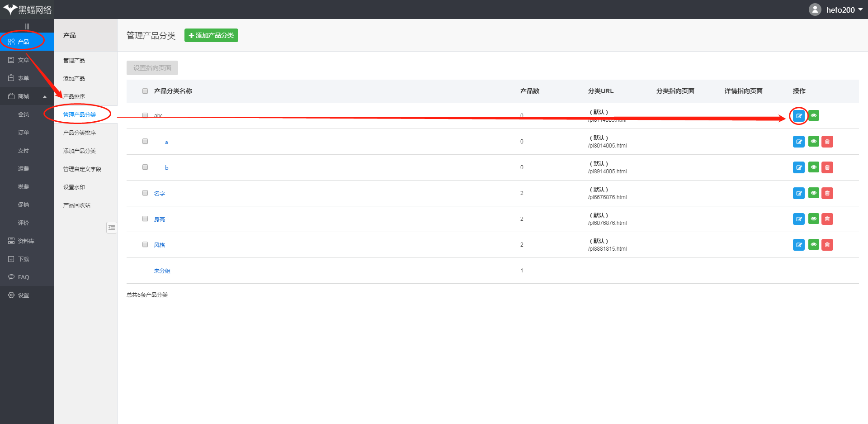Click the green eye icon for 风格 row
868x424 pixels.
[813, 245]
